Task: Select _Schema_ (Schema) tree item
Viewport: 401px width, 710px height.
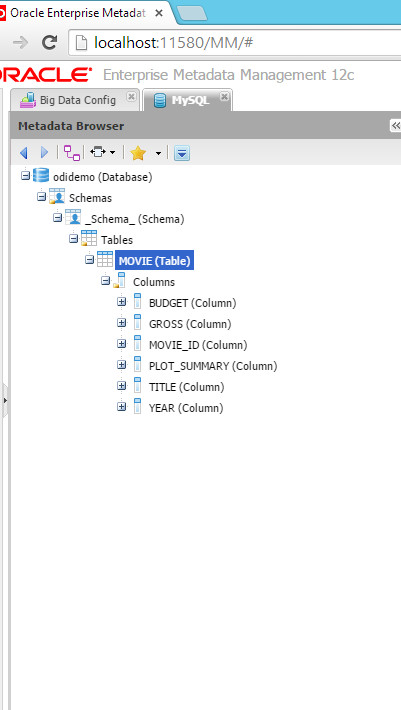Action: click(134, 219)
